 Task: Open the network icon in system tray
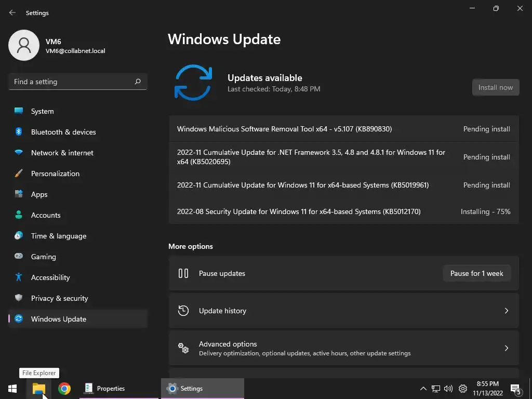(436, 389)
